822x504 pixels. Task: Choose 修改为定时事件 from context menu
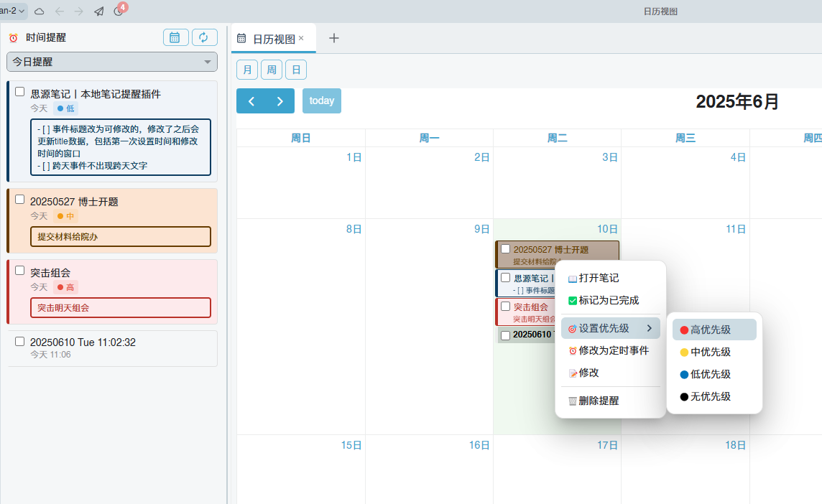tap(610, 350)
